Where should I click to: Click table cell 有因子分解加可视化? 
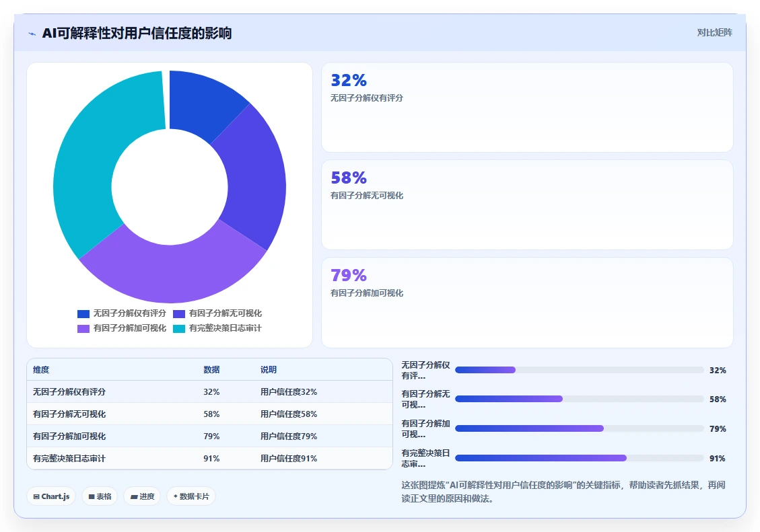(69, 436)
